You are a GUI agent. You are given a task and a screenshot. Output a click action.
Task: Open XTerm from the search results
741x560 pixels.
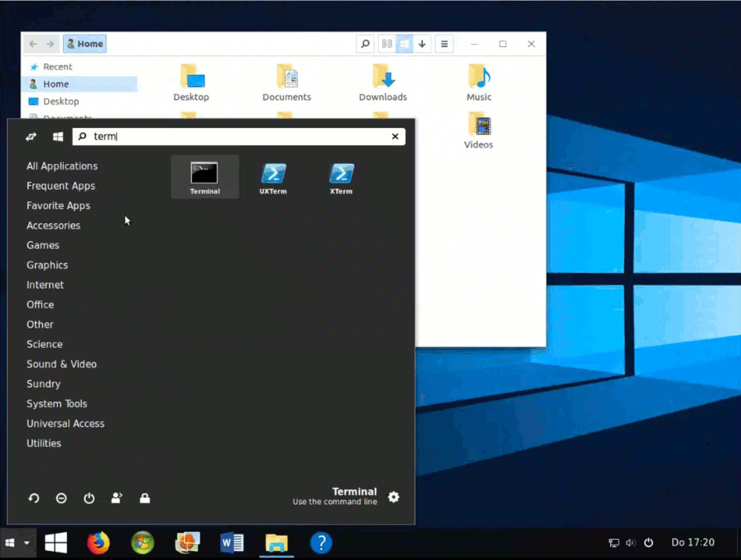(x=341, y=177)
